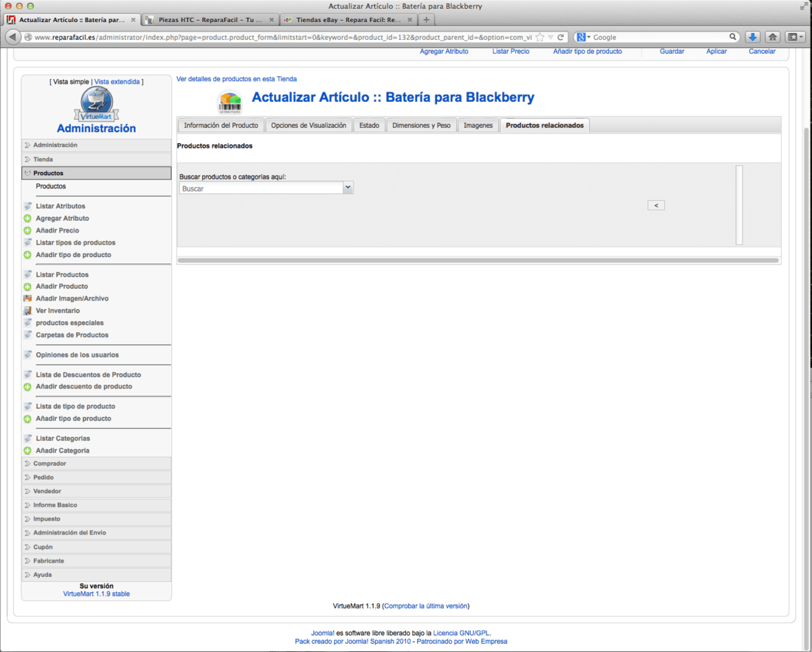This screenshot has height=652, width=812.
Task: Expand the Informe Basico sidebar section
Action: 96,505
